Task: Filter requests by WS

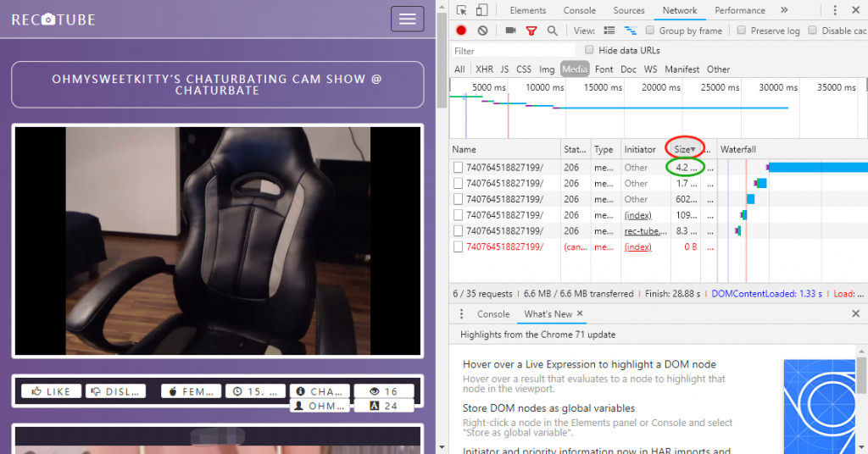Action: tap(650, 69)
